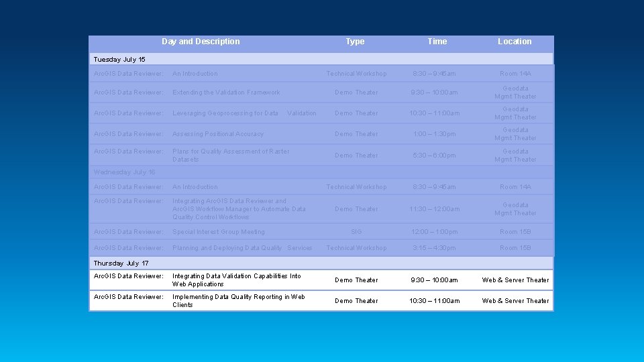644x362 pixels.
Task: Click "Implementing Data Quality Reporting in Web Clients"
Action: point(238,301)
